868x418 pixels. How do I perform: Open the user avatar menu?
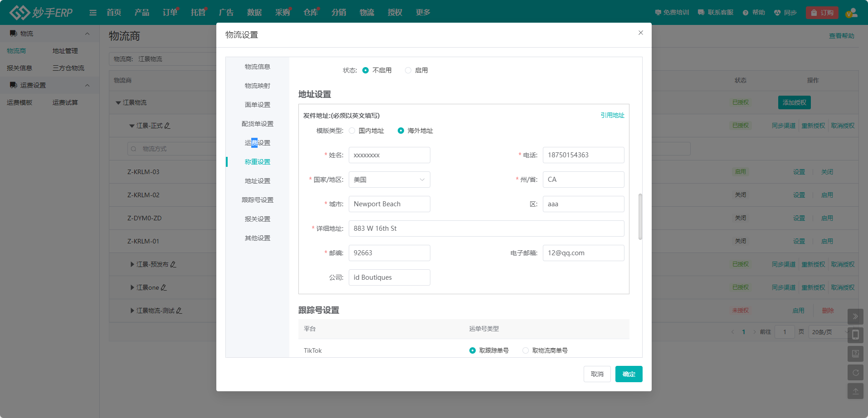click(x=852, y=12)
